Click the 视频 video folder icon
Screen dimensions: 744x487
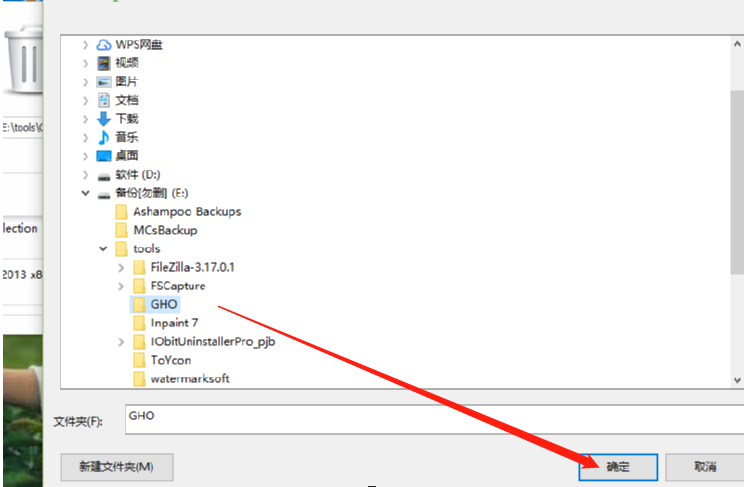pos(104,63)
